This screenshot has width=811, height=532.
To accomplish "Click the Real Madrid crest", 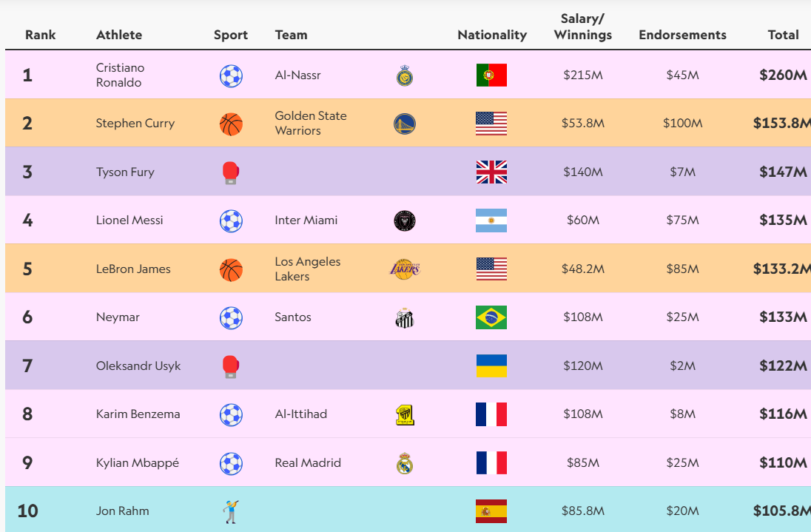I will [x=404, y=464].
